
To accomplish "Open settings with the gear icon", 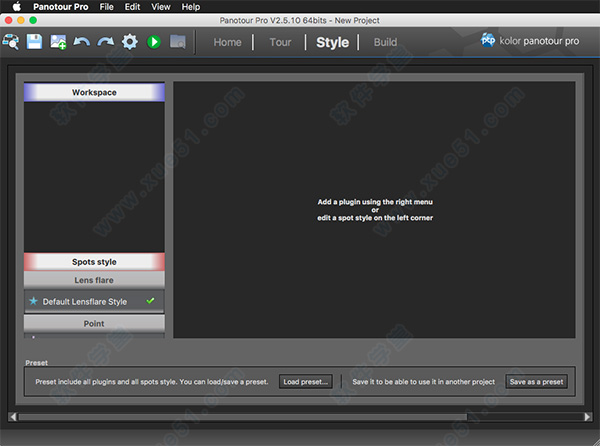I will (130, 42).
